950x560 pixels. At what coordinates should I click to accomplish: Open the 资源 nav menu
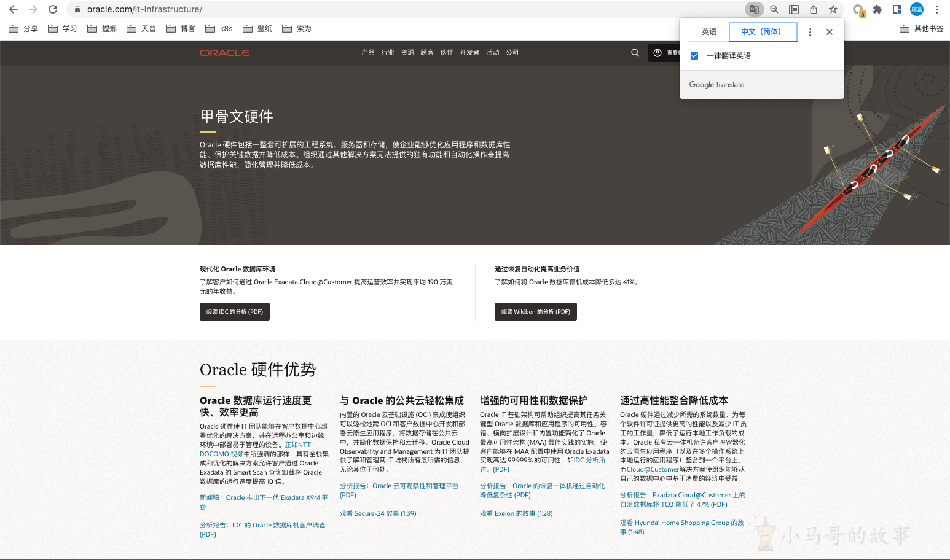(x=407, y=53)
